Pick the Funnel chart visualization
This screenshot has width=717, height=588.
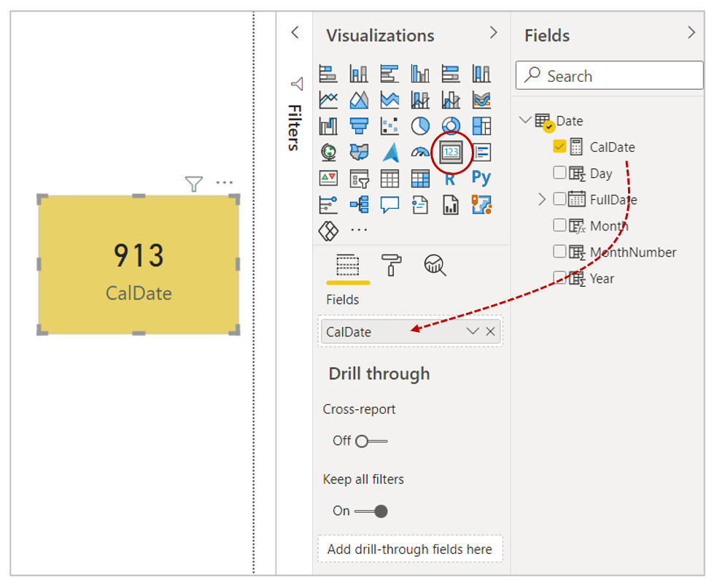pyautogui.click(x=359, y=125)
